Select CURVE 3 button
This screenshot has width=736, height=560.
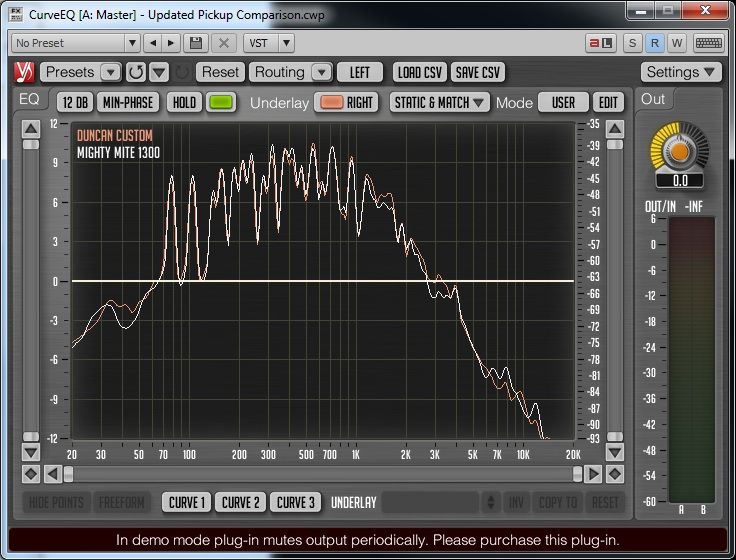pyautogui.click(x=296, y=502)
